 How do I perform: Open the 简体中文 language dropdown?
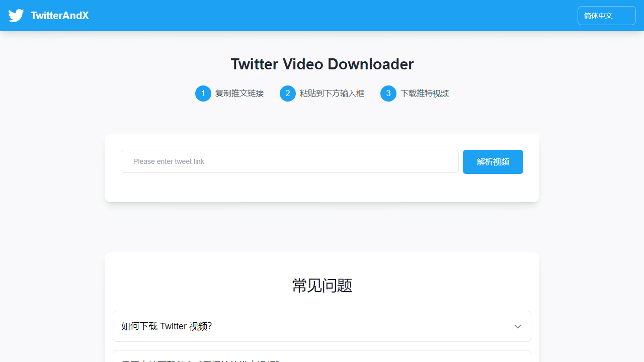[x=606, y=16]
